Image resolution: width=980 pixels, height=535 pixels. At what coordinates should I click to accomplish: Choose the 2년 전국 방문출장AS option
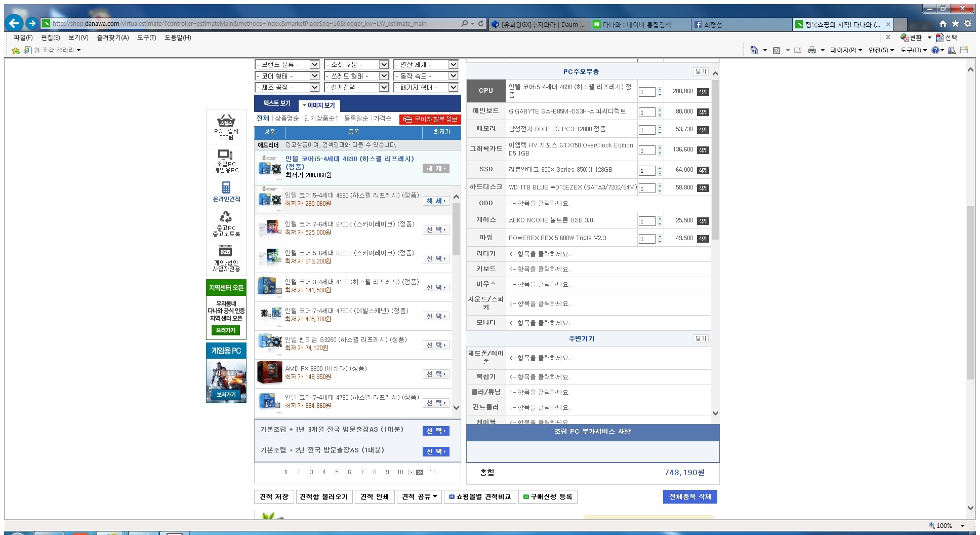[436, 451]
